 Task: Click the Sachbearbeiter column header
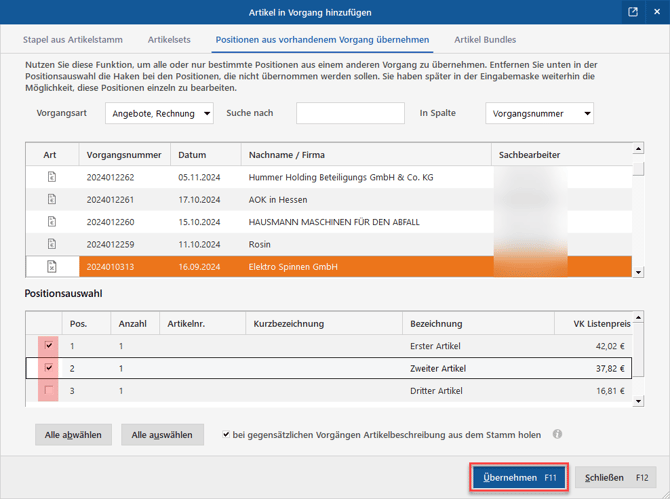(x=561, y=155)
